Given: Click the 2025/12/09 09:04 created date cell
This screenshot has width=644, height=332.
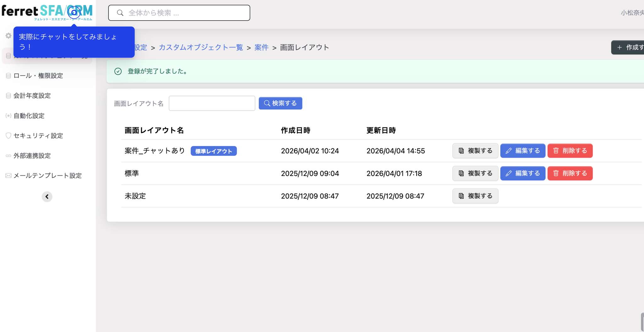Looking at the screenshot, I should 310,174.
